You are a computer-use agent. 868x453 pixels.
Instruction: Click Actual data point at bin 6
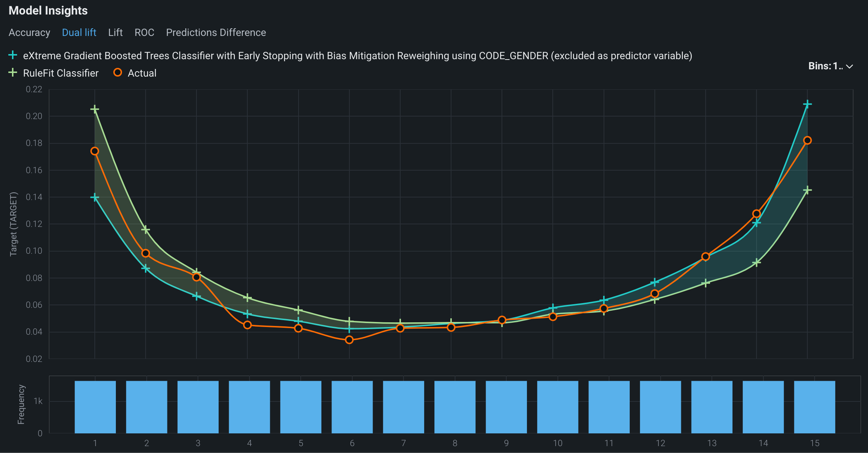pyautogui.click(x=349, y=340)
